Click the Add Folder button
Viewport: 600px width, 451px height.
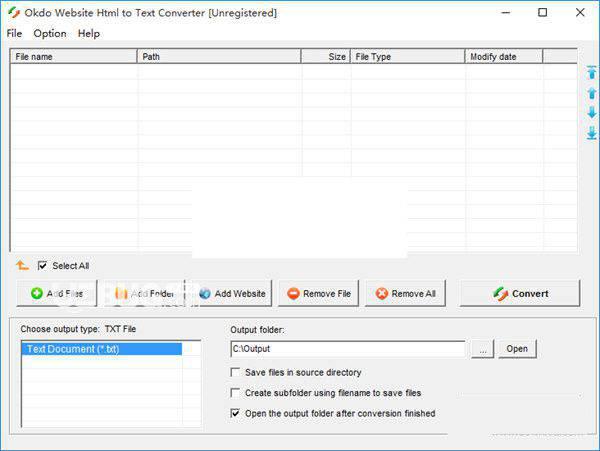[144, 293]
